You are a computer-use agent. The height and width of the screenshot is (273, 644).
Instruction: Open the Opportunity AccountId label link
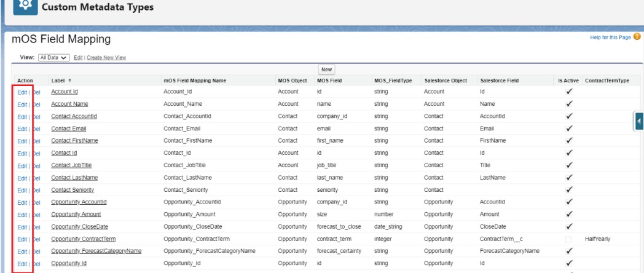click(79, 202)
